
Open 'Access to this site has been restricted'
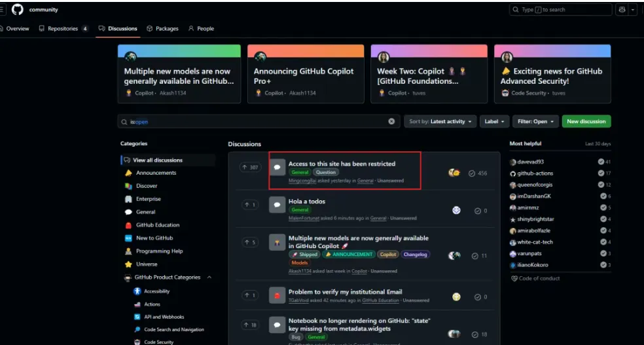pos(342,164)
